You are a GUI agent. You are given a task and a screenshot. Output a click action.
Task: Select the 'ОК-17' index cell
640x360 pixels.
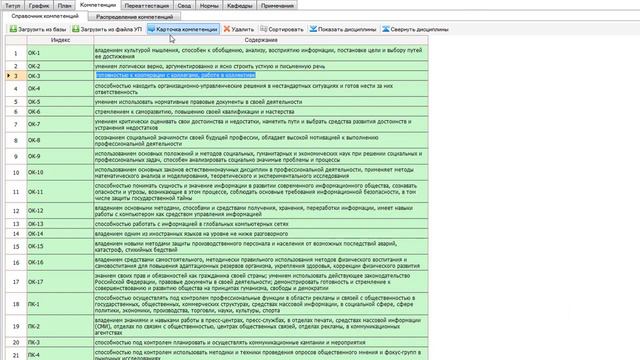tap(60, 282)
